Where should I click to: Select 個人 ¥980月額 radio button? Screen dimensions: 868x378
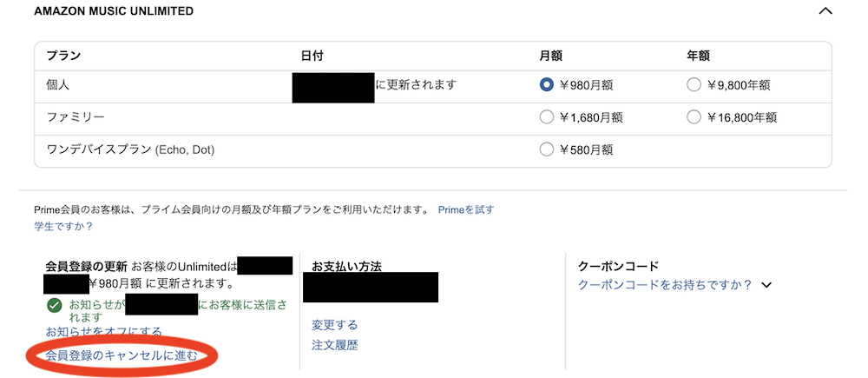point(547,85)
